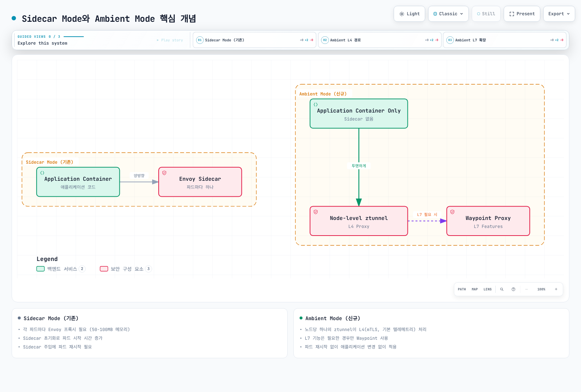Select the Envoy Sidecar node

tap(200, 182)
